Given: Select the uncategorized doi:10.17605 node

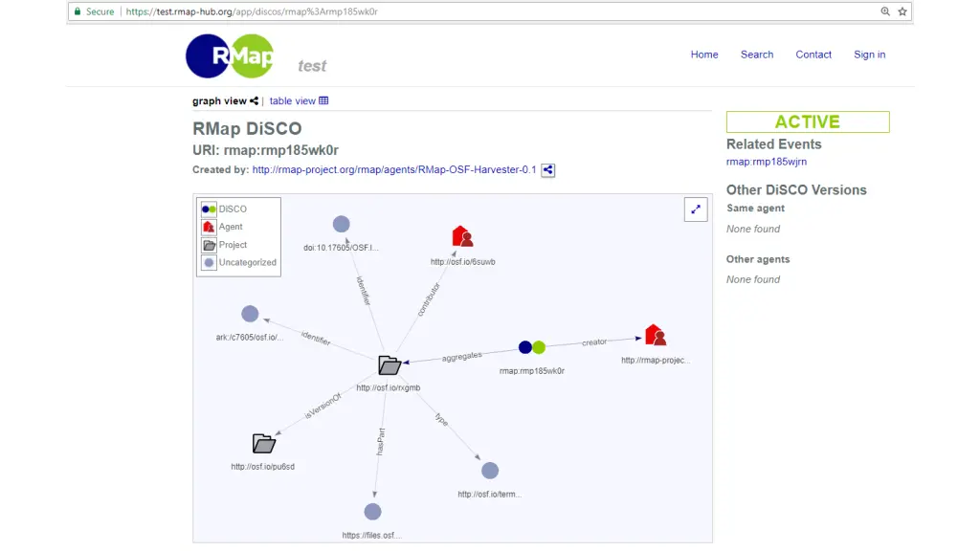Looking at the screenshot, I should click(342, 224).
